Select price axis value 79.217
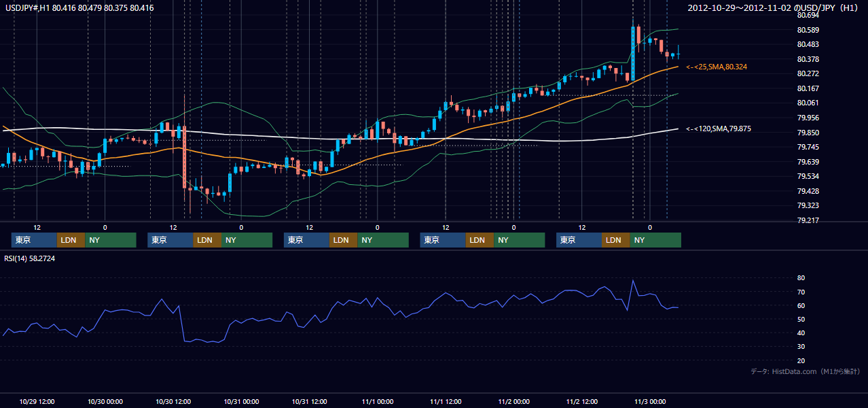This screenshot has width=868, height=408. pos(807,220)
